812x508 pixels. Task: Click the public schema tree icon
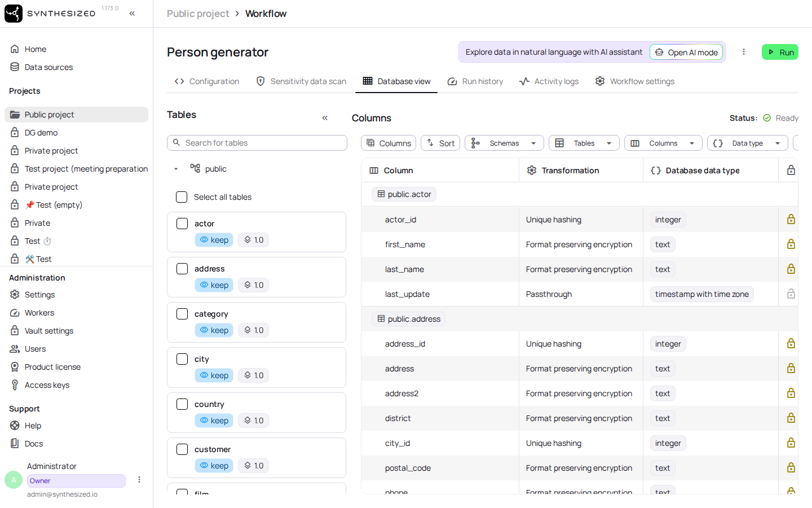tap(195, 168)
